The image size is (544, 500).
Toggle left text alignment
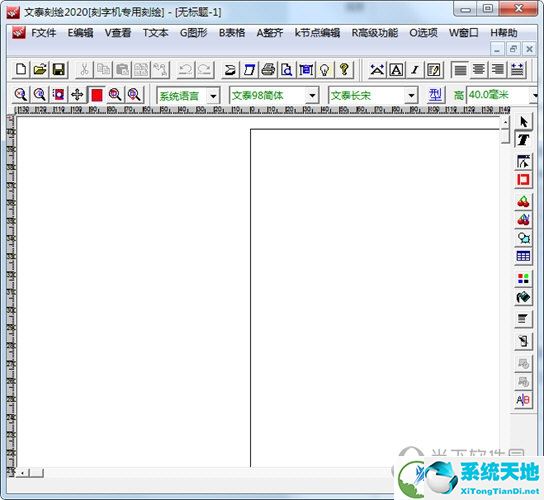point(460,70)
